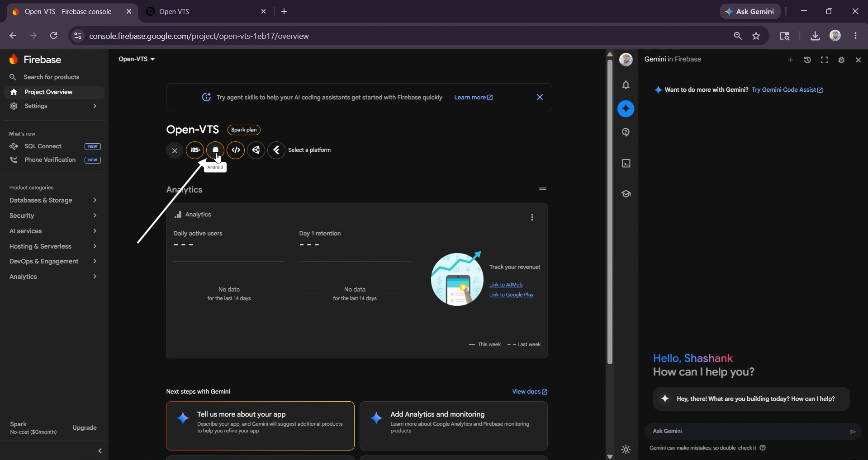
Task: Expand the Analytics sidebar category
Action: pyautogui.click(x=53, y=277)
